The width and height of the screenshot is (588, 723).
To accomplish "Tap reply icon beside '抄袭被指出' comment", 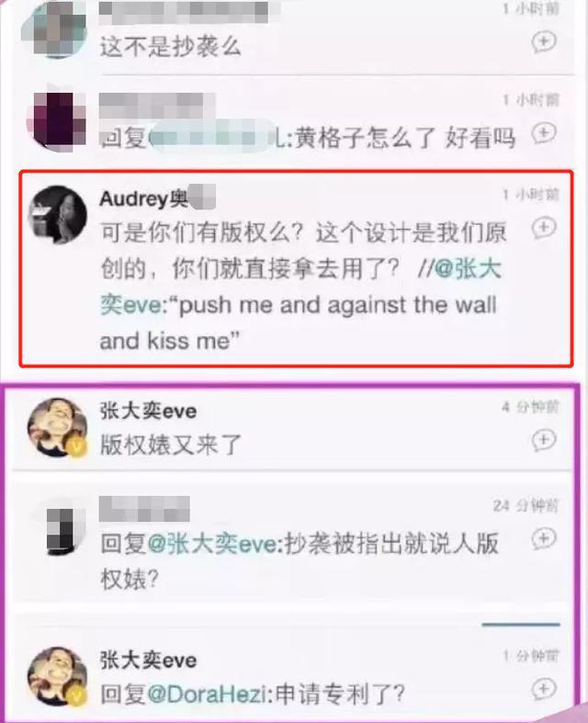I will click(544, 538).
